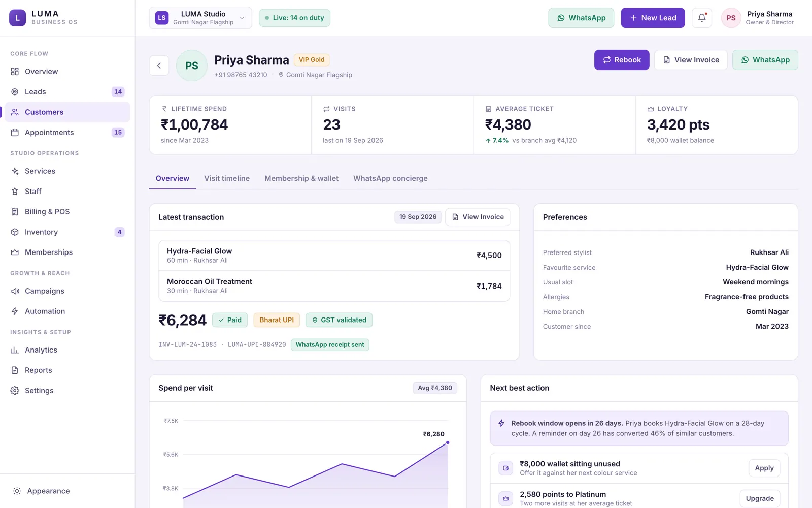
Task: Click the ₹6,280 data point on chart
Action: tap(447, 442)
